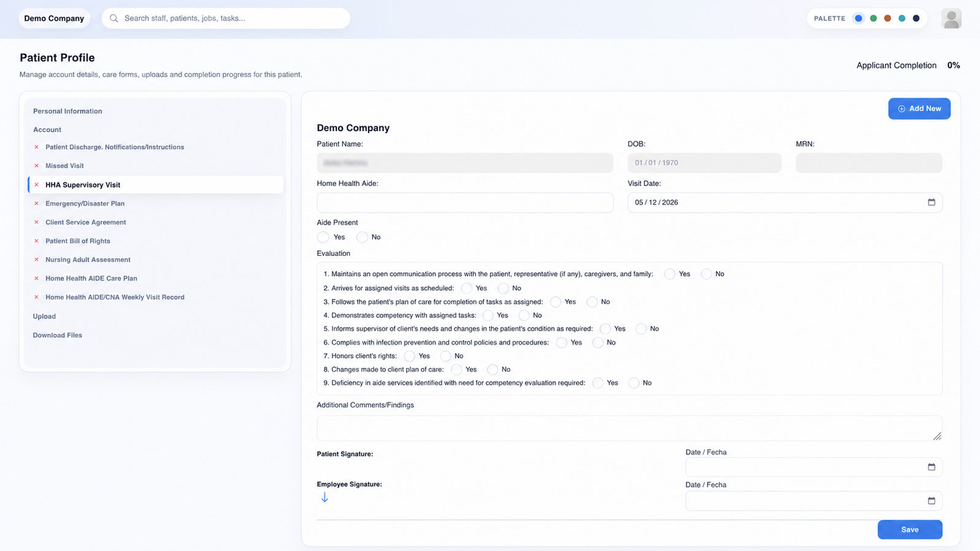Screen dimensions: 980x551
Task: Select Yes for follows patient's plan of care
Action: point(556,302)
